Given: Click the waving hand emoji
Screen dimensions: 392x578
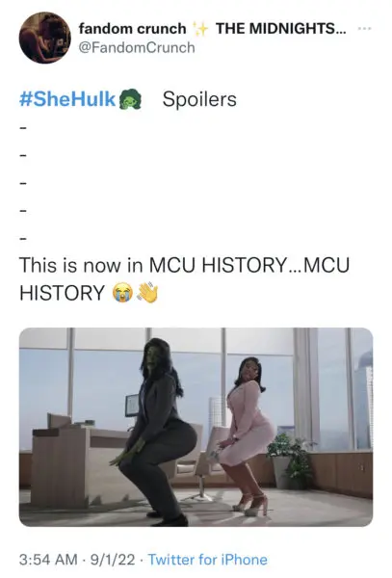Looking at the screenshot, I should [146, 293].
